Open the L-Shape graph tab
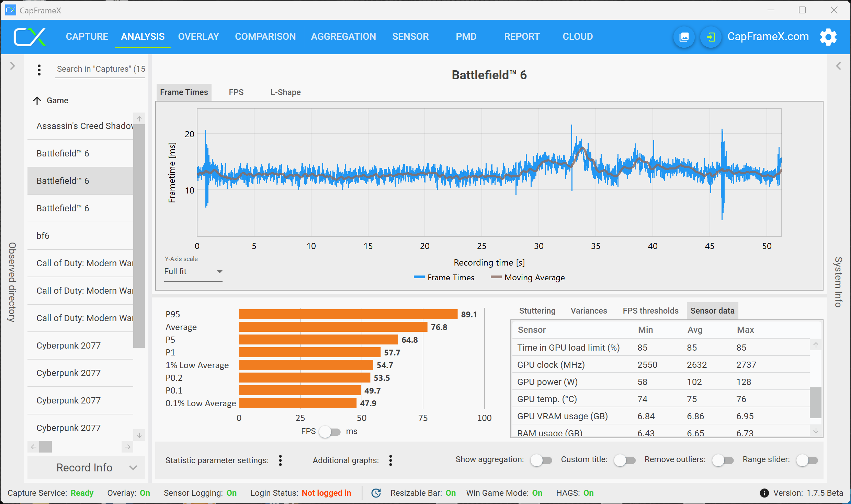The image size is (851, 504). point(285,92)
